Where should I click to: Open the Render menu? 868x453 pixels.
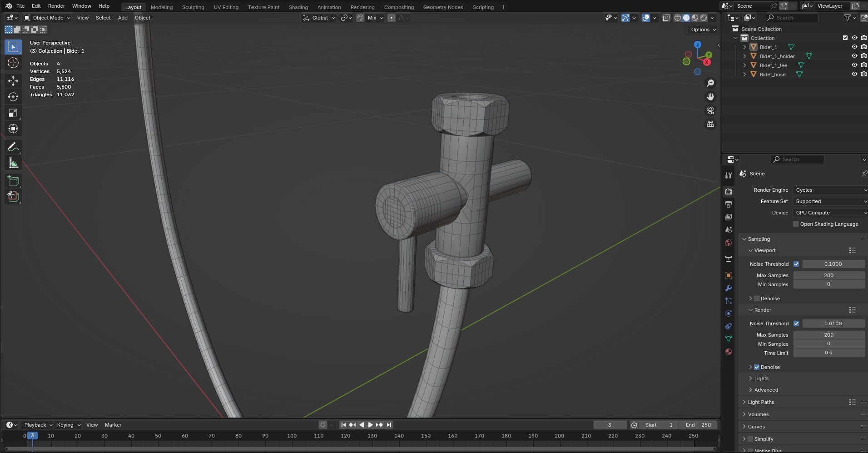pyautogui.click(x=56, y=6)
